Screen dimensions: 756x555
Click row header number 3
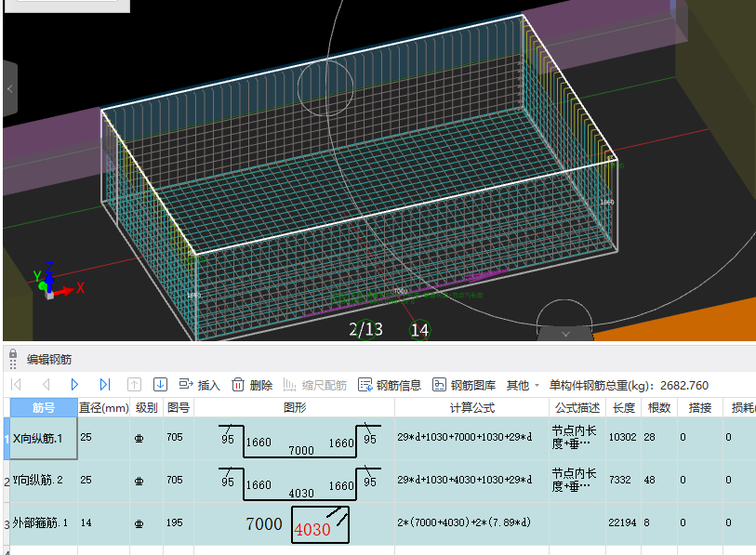[7, 524]
